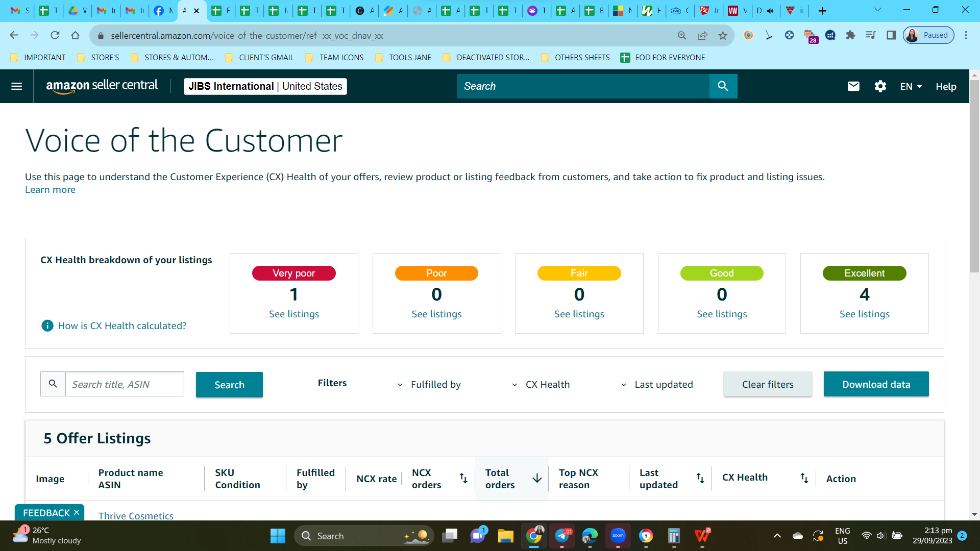Click the Search button beside title field
This screenshot has width=980, height=551.
tap(229, 385)
